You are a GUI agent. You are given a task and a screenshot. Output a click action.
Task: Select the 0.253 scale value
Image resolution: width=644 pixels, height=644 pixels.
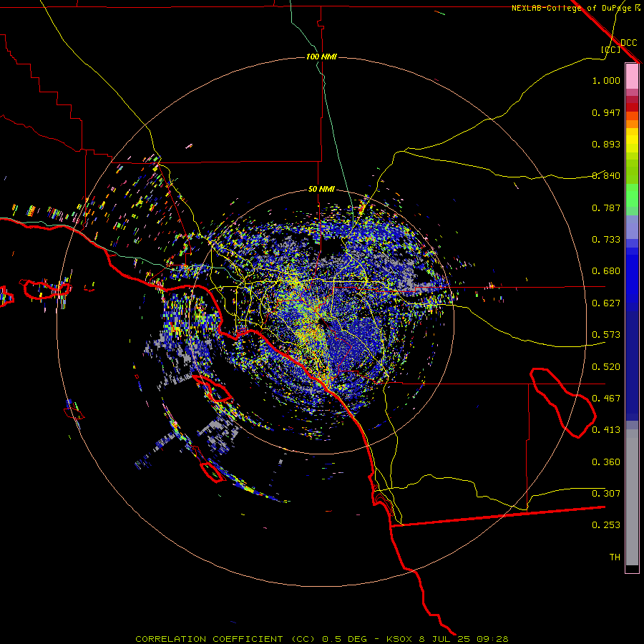606,525
